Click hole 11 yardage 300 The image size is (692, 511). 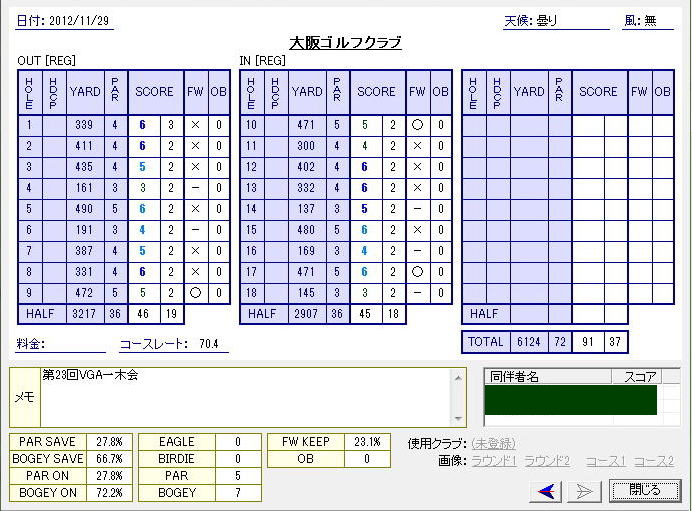pos(306,146)
